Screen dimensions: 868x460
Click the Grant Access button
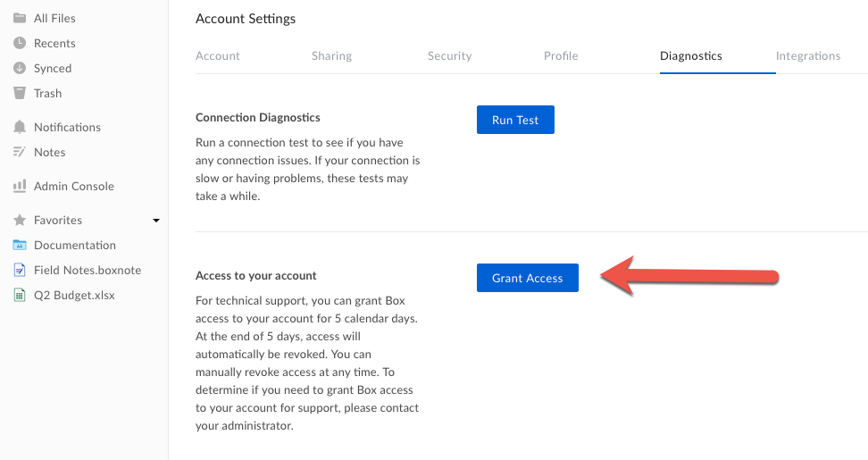(528, 278)
